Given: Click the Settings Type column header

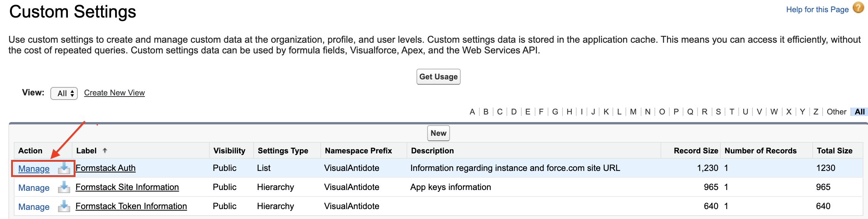Looking at the screenshot, I should click(283, 151).
